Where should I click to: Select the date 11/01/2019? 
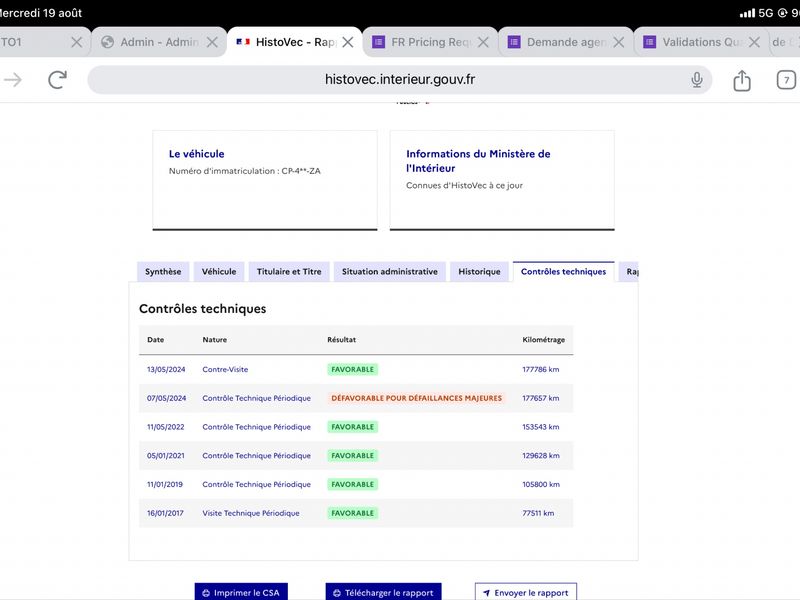(x=165, y=484)
